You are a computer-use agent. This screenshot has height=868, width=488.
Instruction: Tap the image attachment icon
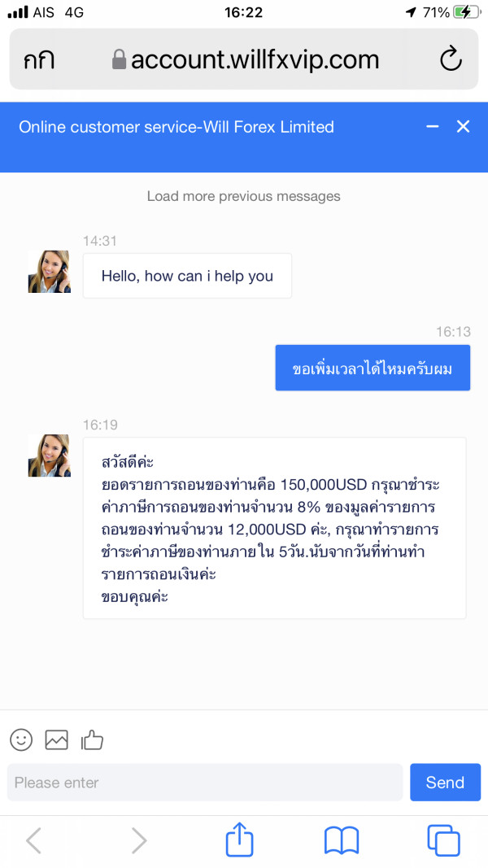pyautogui.click(x=56, y=739)
